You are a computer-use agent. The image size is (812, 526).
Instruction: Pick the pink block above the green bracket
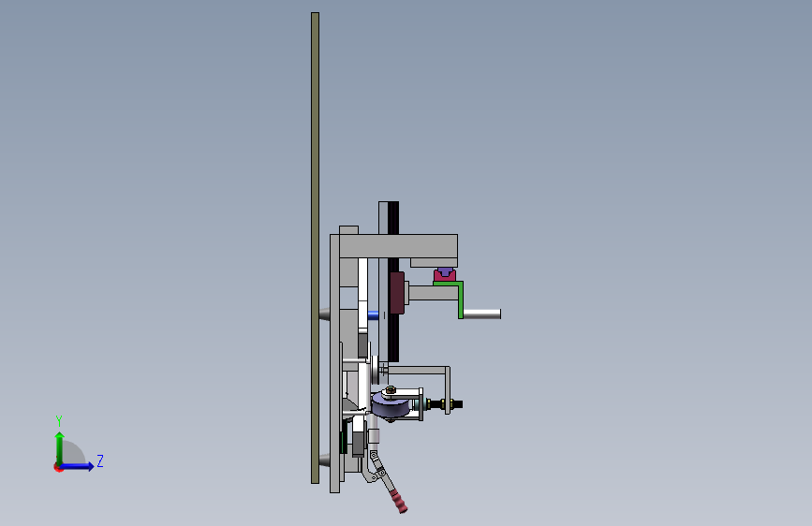(444, 276)
